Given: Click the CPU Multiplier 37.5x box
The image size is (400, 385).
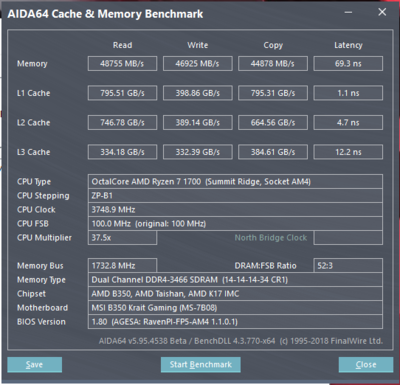Looking at the screenshot, I should click(x=122, y=238).
